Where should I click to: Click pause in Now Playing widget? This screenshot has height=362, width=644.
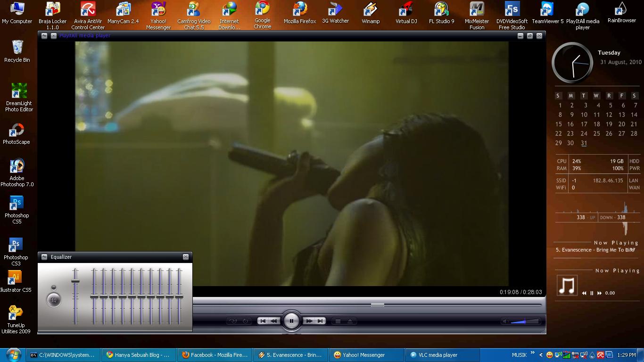pyautogui.click(x=592, y=293)
